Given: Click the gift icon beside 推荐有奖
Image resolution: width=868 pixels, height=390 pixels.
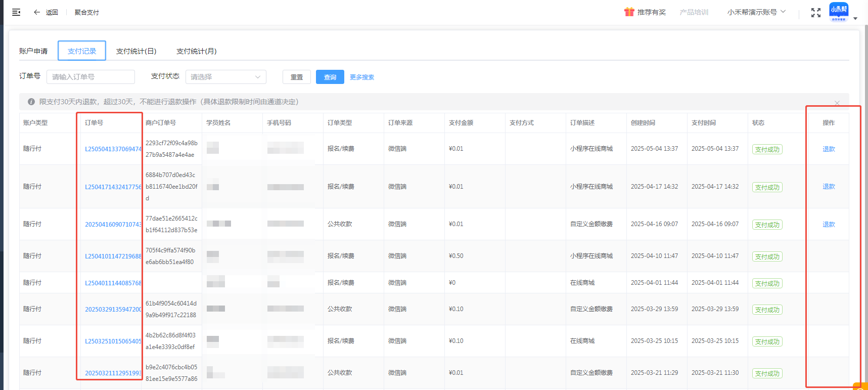Looking at the screenshot, I should [629, 12].
